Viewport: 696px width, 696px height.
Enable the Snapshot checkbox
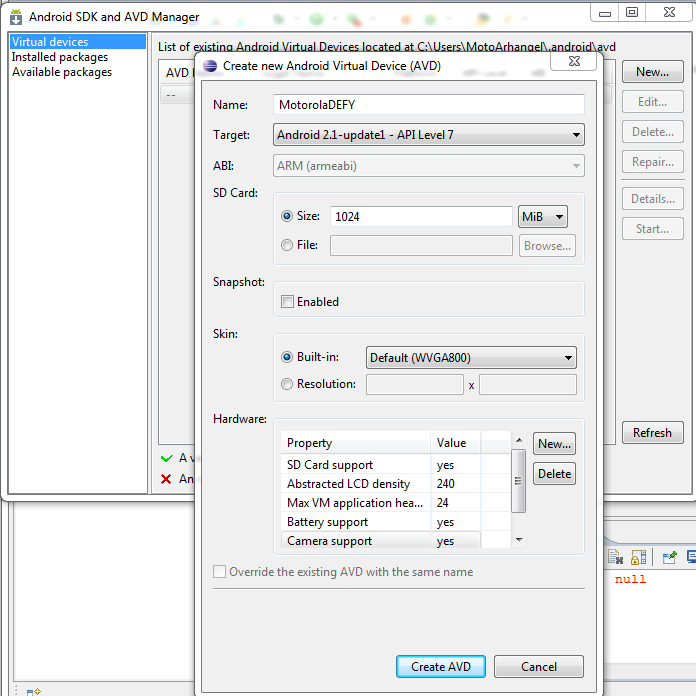click(x=287, y=302)
